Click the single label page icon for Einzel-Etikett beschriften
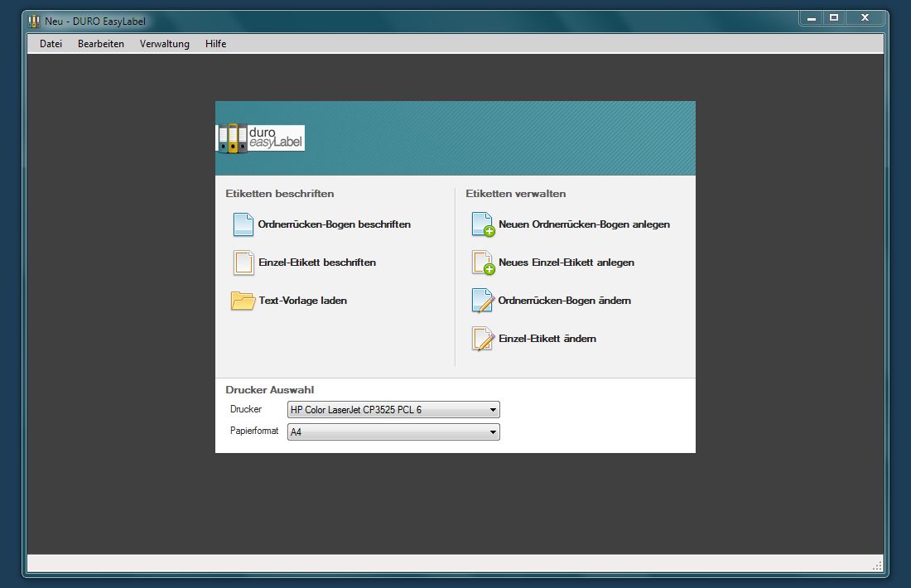Image resolution: width=911 pixels, height=588 pixels. [243, 263]
